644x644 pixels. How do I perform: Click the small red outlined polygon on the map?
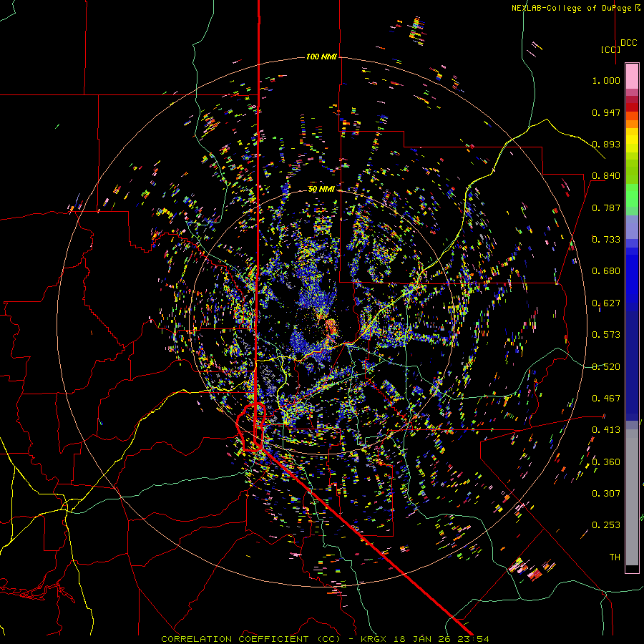252,428
